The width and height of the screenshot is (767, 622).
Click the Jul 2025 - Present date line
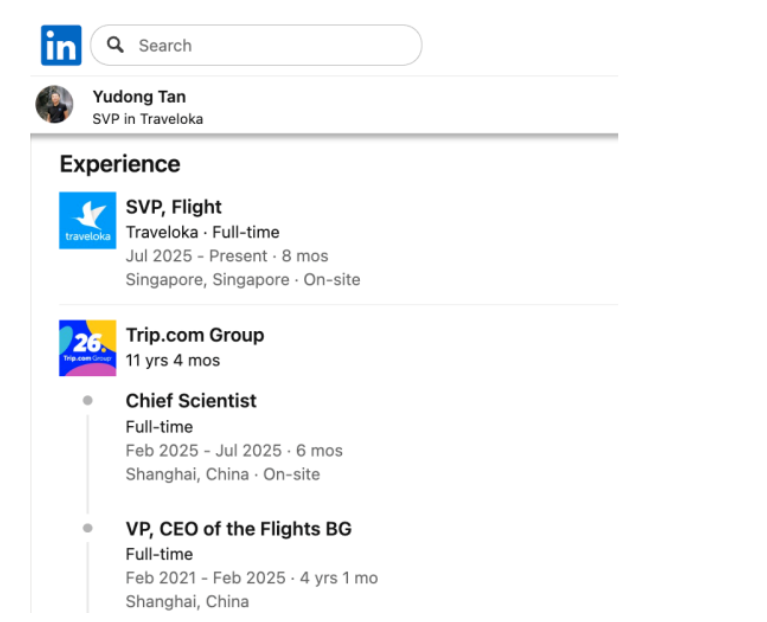click(x=226, y=256)
